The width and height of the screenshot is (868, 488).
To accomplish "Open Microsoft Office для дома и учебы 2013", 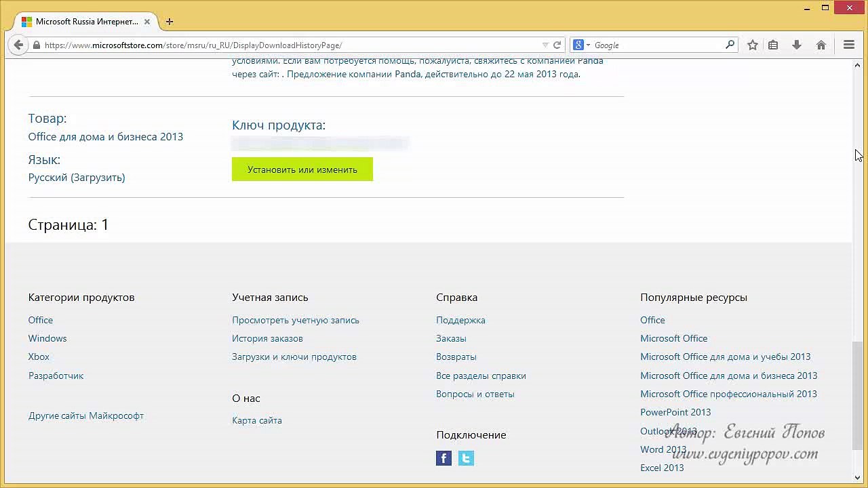I will tap(726, 357).
